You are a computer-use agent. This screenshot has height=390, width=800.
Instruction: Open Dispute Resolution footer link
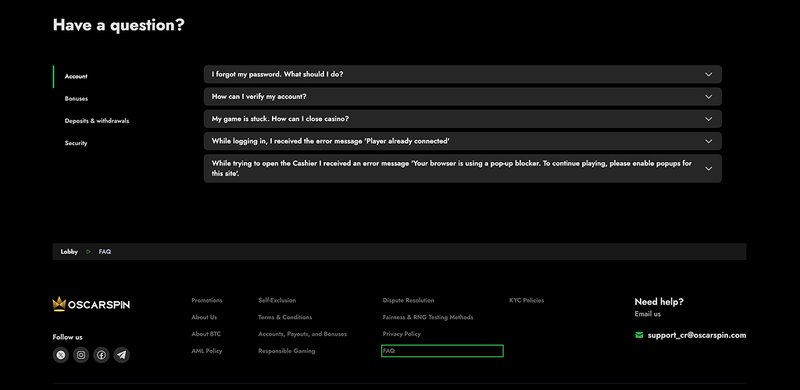(x=409, y=300)
